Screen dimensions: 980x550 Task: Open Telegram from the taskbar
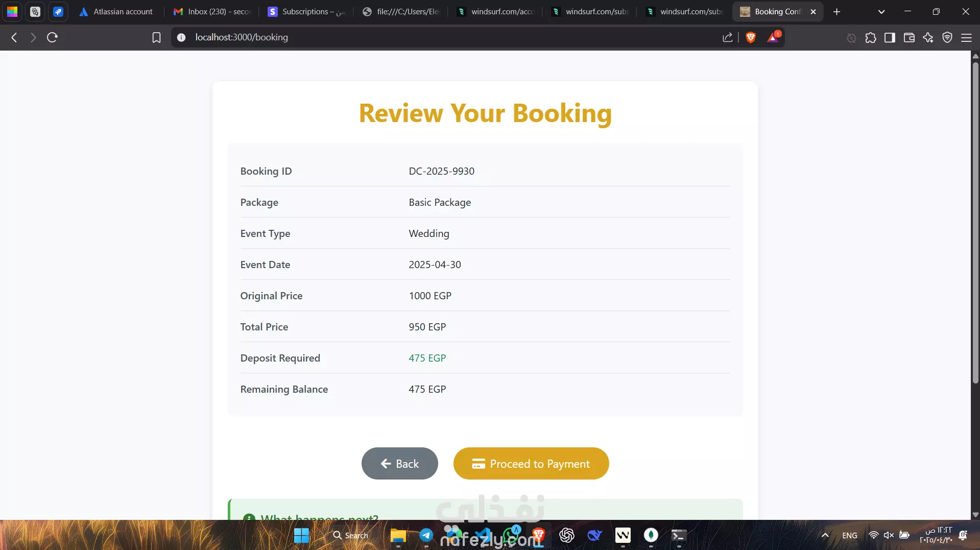[426, 535]
